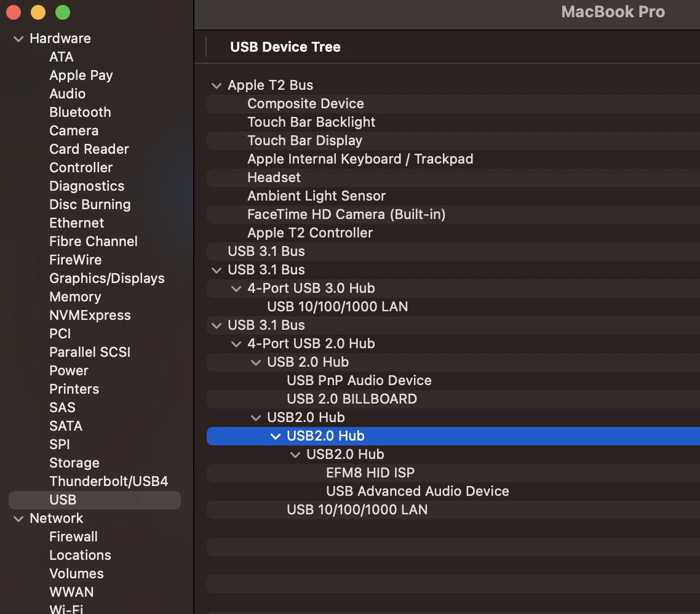The image size is (700, 614).
Task: Select the USB PnP Audio Device row
Action: click(x=453, y=380)
